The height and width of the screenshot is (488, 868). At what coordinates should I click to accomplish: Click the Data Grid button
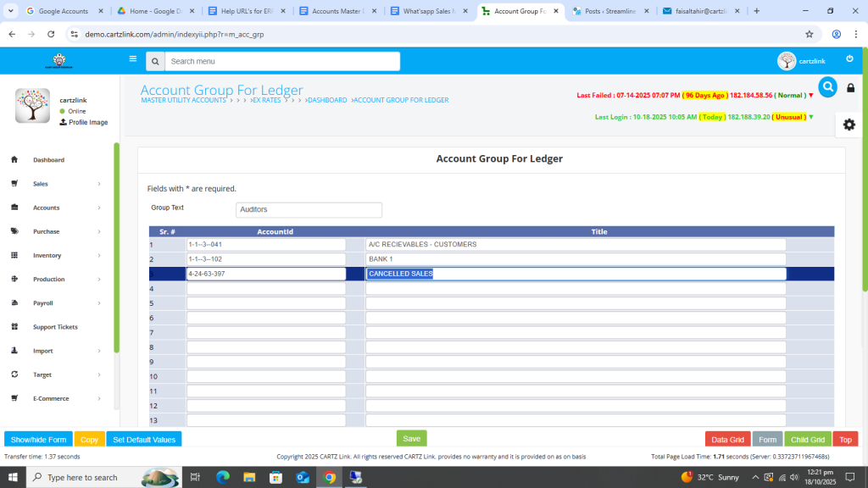point(727,440)
